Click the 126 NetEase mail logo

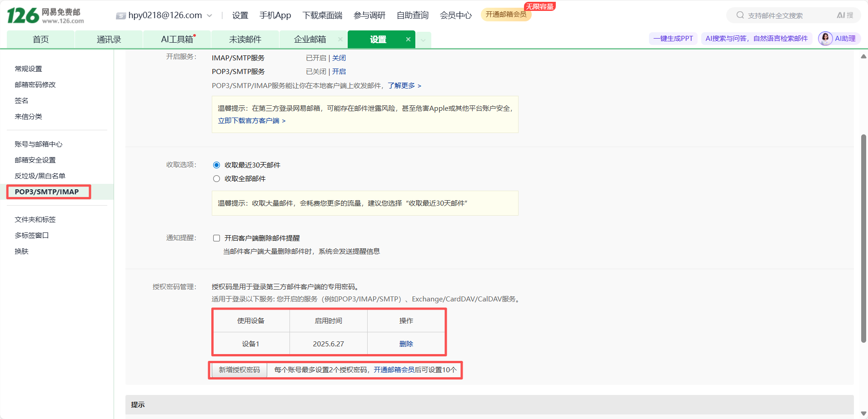(x=45, y=15)
